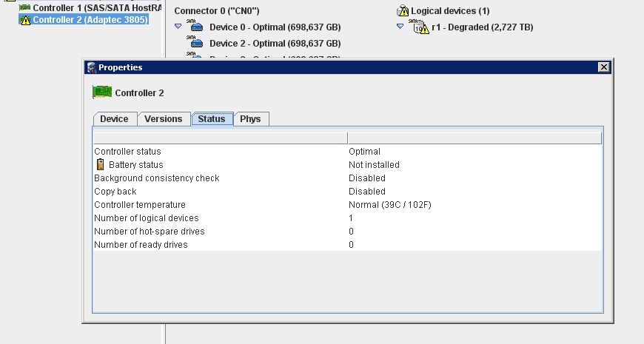644x344 pixels.
Task: Click the Normal (39C / 102F) value
Action: pos(390,204)
